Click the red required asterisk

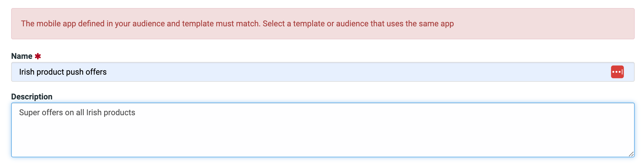pos(38,56)
